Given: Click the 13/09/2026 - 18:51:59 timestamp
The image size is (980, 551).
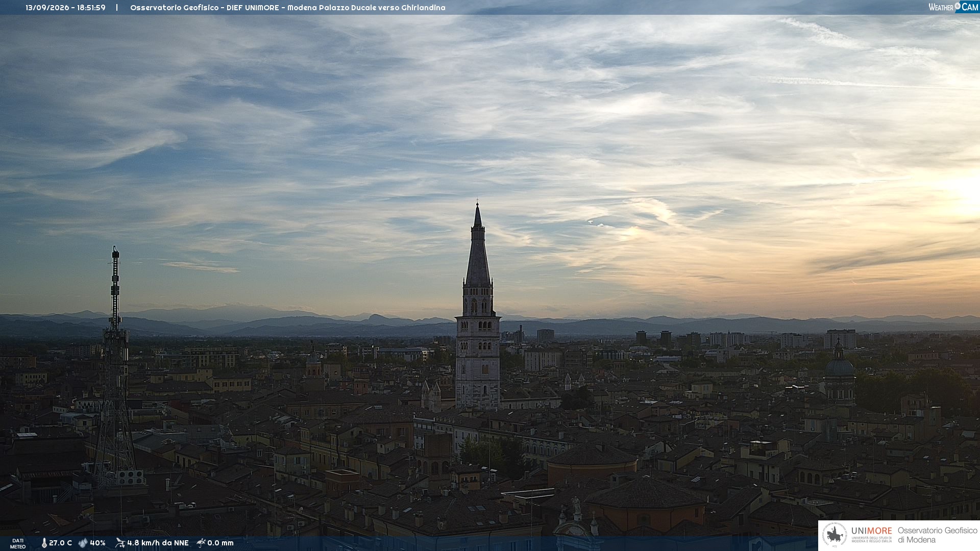Looking at the screenshot, I should point(66,8).
